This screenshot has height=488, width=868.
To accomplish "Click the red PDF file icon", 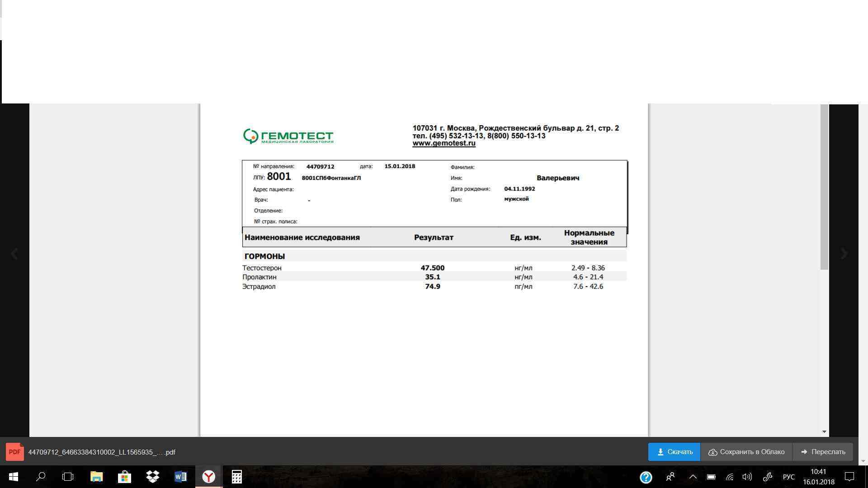I will (14, 452).
